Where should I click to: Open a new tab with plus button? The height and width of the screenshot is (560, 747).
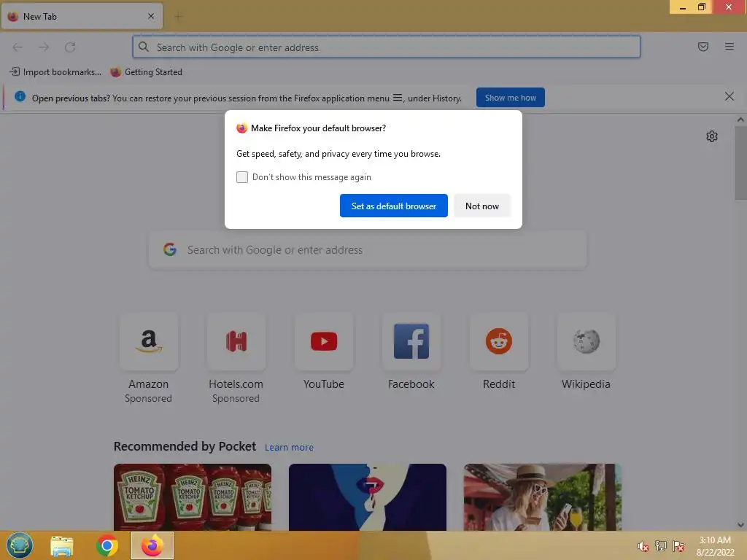click(x=178, y=17)
